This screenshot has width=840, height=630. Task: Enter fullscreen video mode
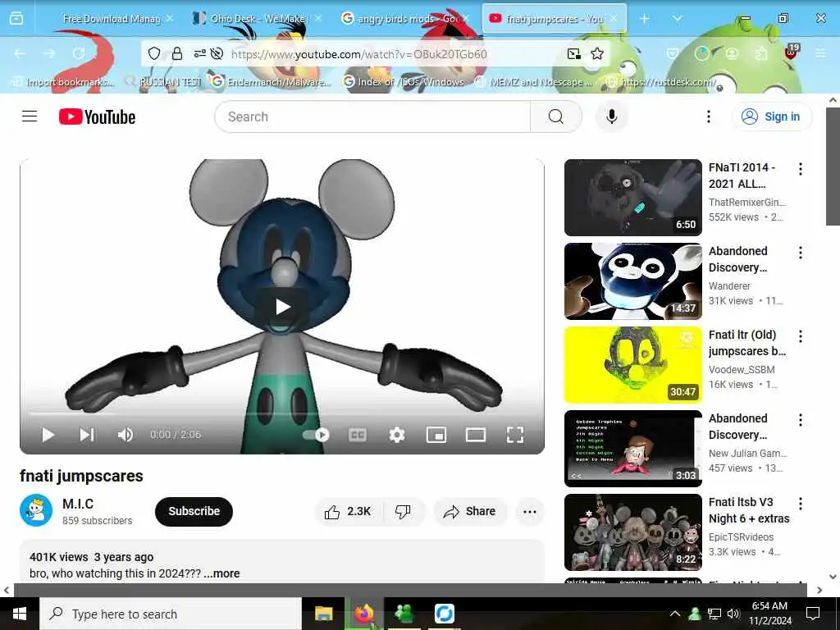pyautogui.click(x=515, y=435)
